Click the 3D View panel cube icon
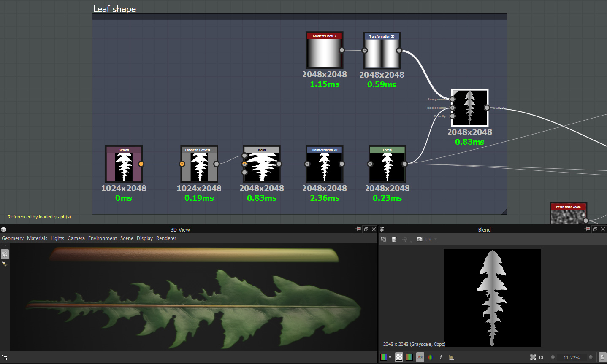This screenshot has height=364, width=607. 3,229
